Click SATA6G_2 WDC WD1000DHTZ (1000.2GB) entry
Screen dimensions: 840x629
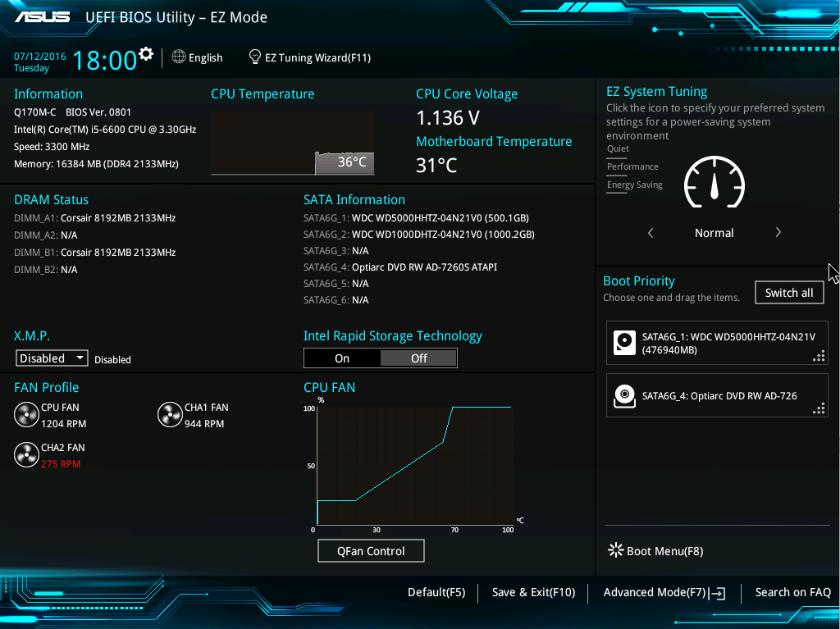[419, 235]
